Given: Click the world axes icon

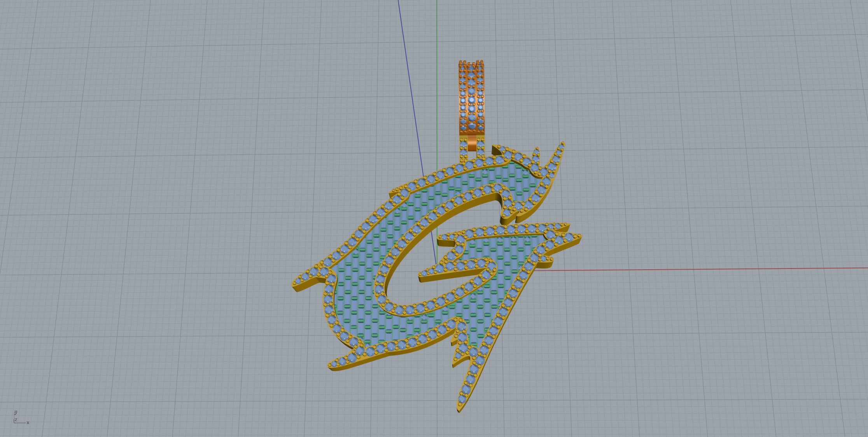Looking at the screenshot, I should click(x=21, y=417).
